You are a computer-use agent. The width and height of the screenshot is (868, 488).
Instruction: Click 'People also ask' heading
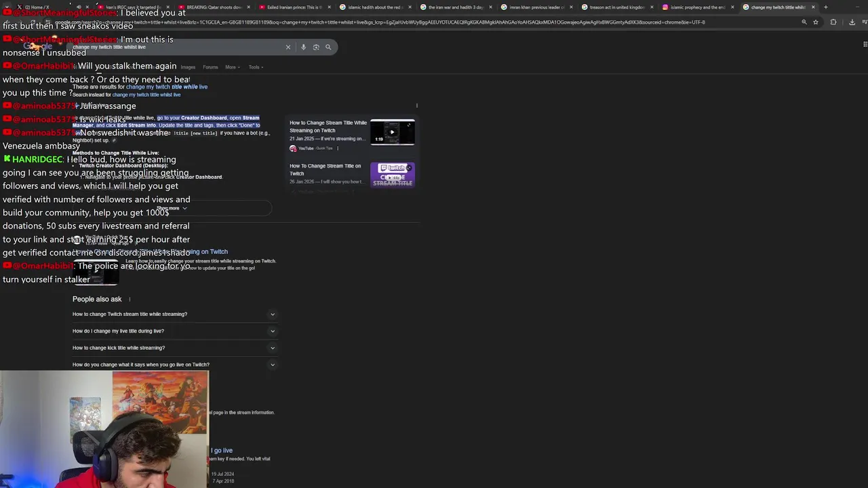[97, 299]
